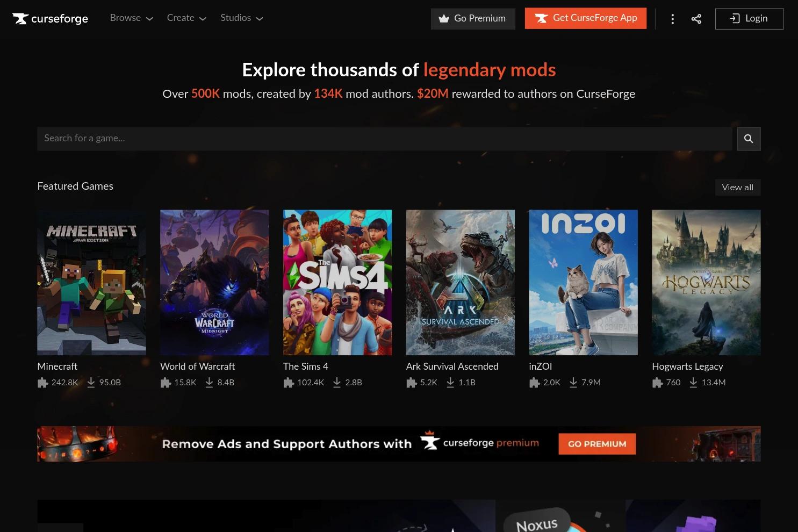Click the curseforge premium logo in banner
Viewport: 798px width, 532px height.
(x=479, y=442)
